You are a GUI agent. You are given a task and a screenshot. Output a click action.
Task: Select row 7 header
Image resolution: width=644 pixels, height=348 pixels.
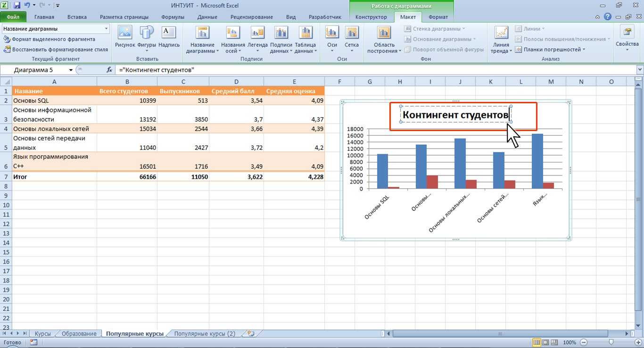(x=6, y=177)
